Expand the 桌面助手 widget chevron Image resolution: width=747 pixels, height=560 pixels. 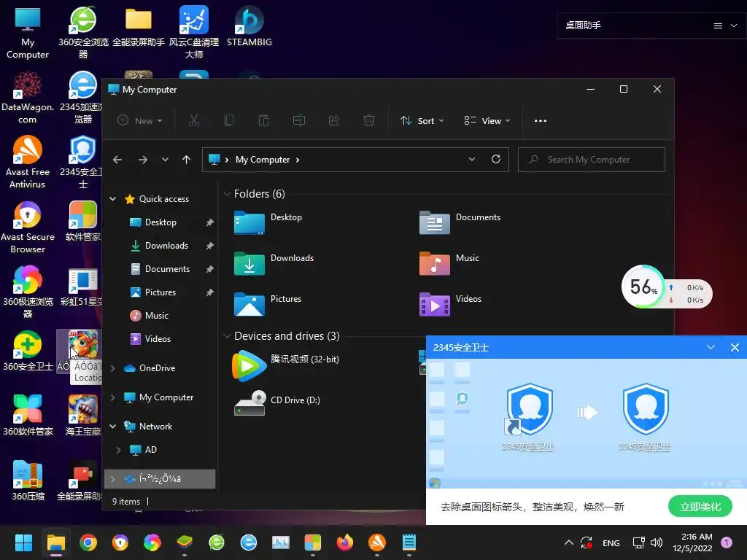pos(734,26)
